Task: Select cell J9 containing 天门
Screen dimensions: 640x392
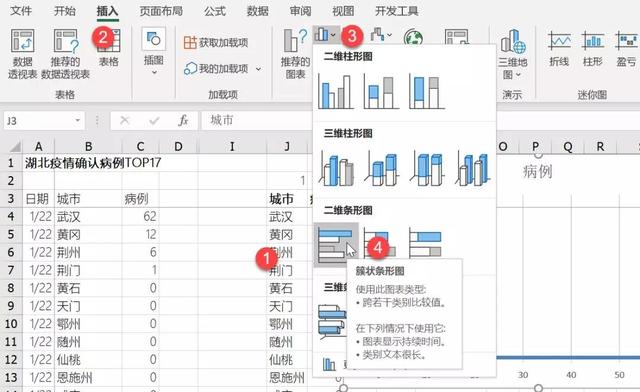Action: 287,306
